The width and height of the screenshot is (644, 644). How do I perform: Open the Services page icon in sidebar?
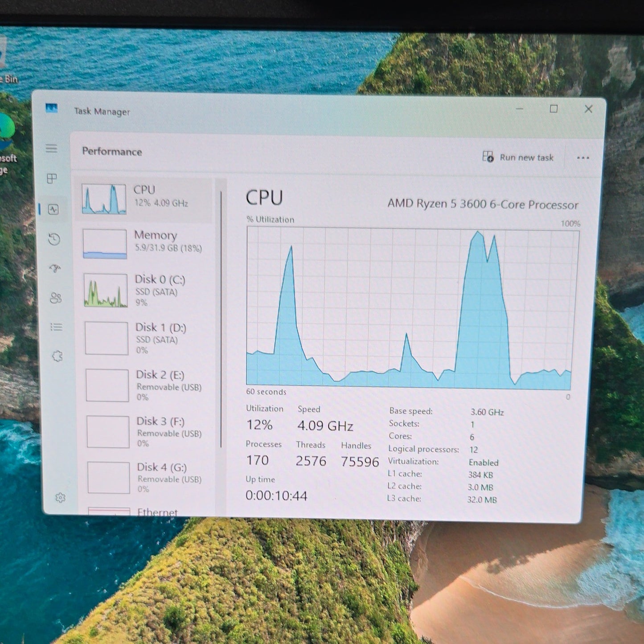57,356
